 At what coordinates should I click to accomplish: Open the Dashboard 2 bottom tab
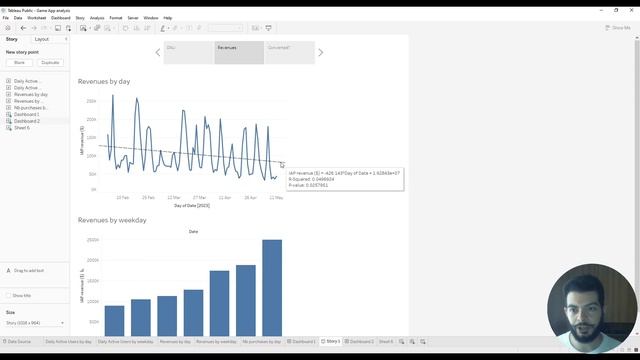click(359, 341)
